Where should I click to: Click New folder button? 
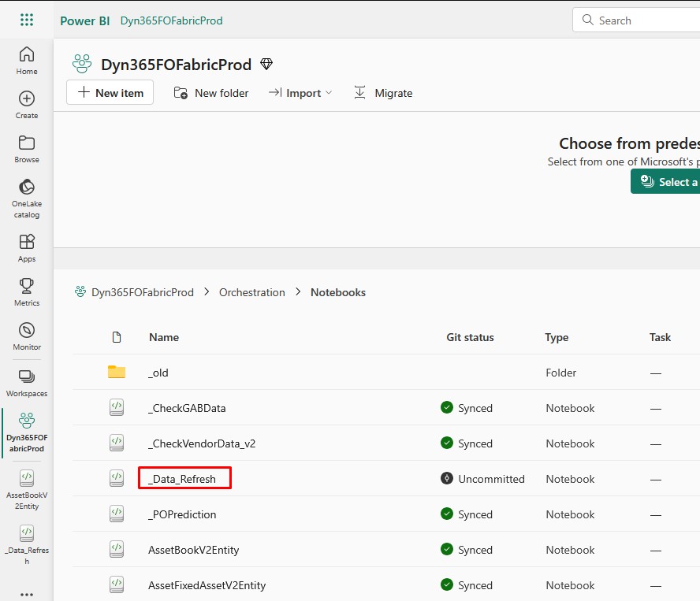pyautogui.click(x=210, y=93)
